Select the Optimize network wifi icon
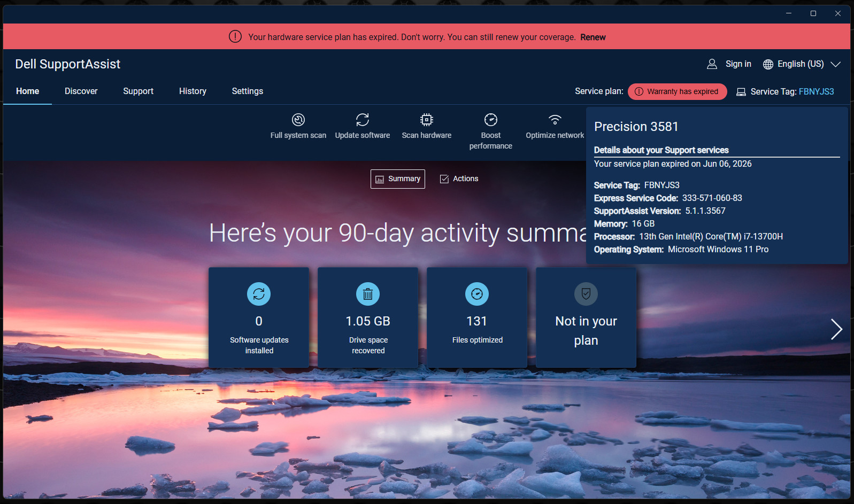The height and width of the screenshot is (504, 854). click(x=555, y=120)
